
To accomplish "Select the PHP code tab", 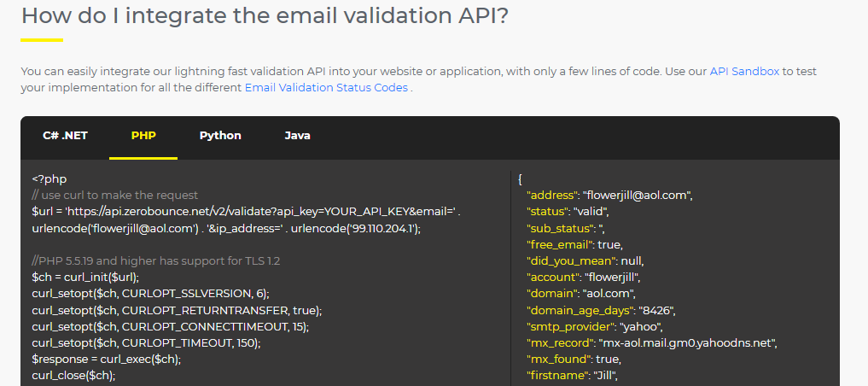I will 143,136.
